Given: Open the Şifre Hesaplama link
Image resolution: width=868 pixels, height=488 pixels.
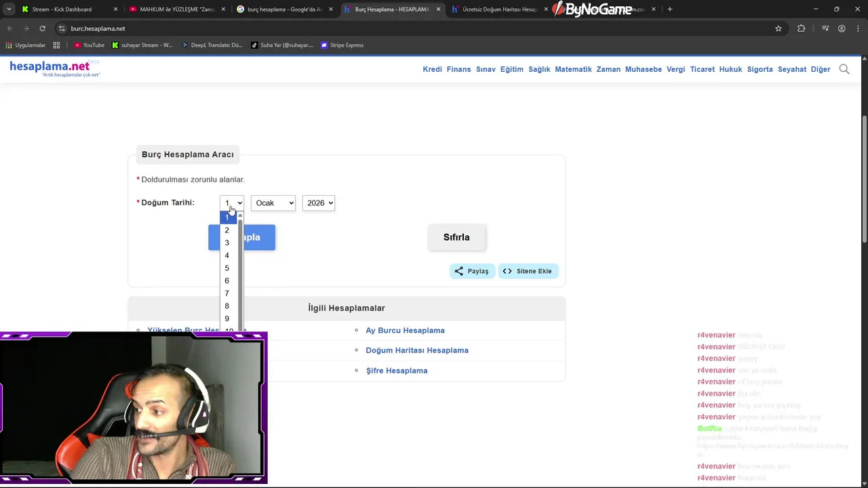Looking at the screenshot, I should coord(397,371).
